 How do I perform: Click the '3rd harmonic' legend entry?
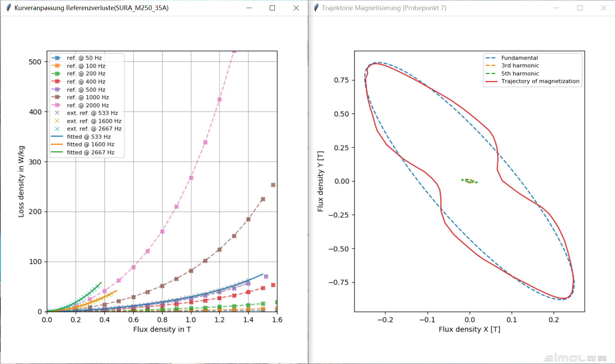tap(512, 65)
